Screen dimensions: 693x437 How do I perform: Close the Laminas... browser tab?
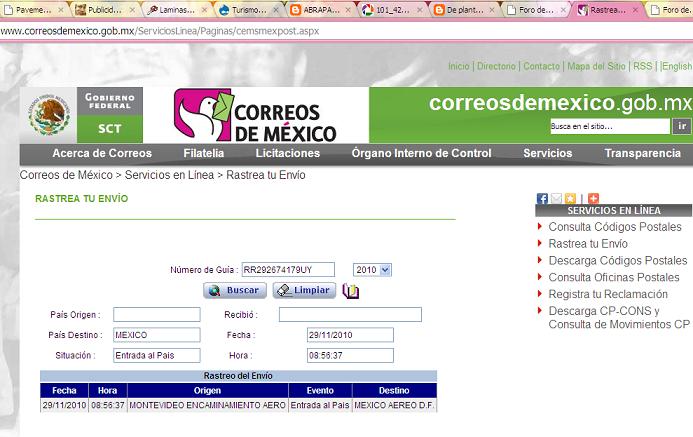(x=204, y=10)
